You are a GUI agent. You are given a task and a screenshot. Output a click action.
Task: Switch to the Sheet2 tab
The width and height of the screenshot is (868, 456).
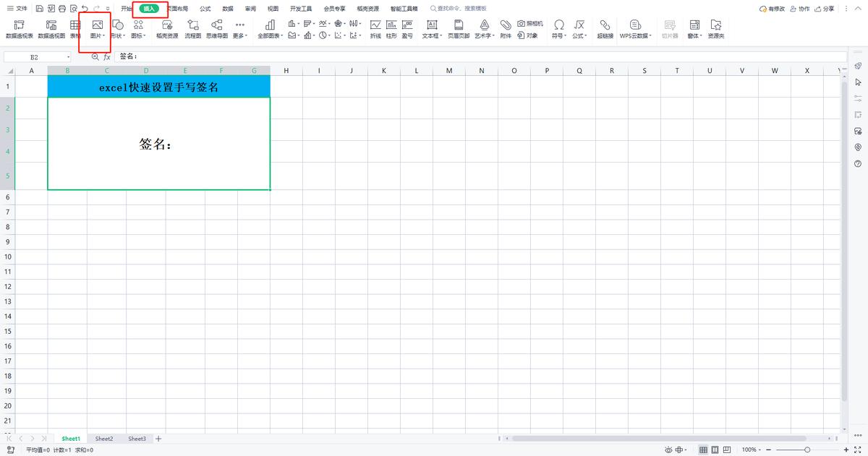[104, 439]
